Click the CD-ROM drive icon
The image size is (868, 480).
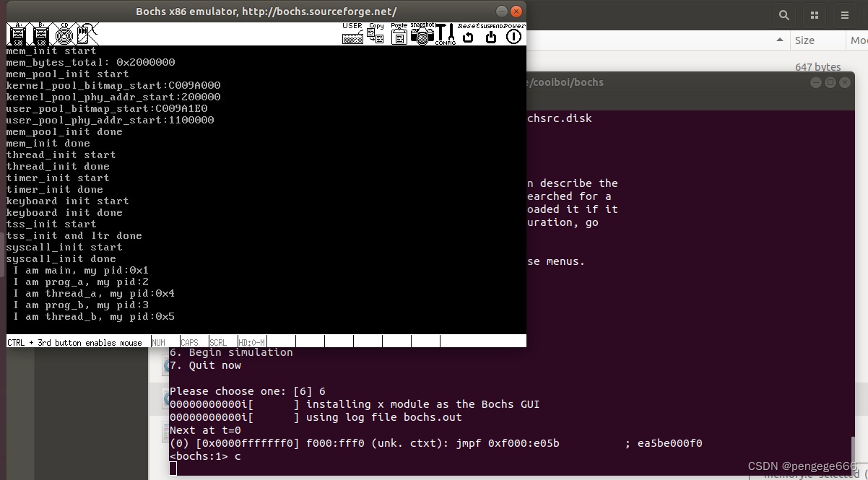[64, 33]
